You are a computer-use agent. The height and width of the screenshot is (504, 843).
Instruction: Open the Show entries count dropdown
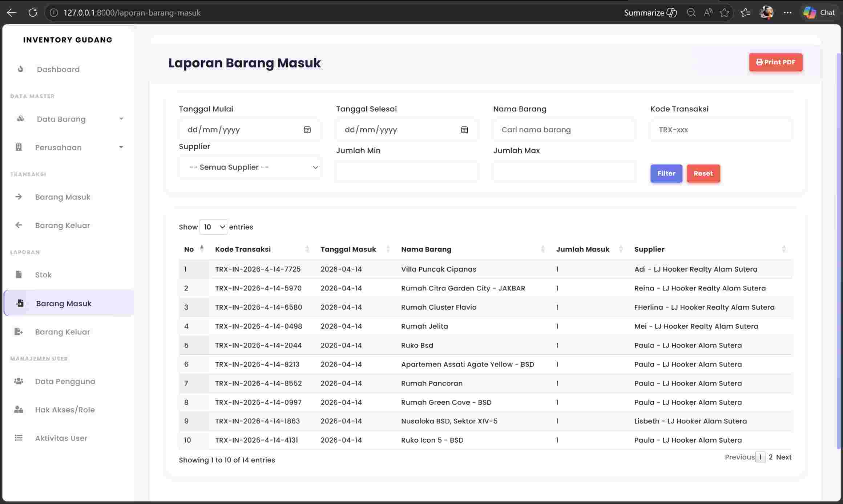(213, 227)
